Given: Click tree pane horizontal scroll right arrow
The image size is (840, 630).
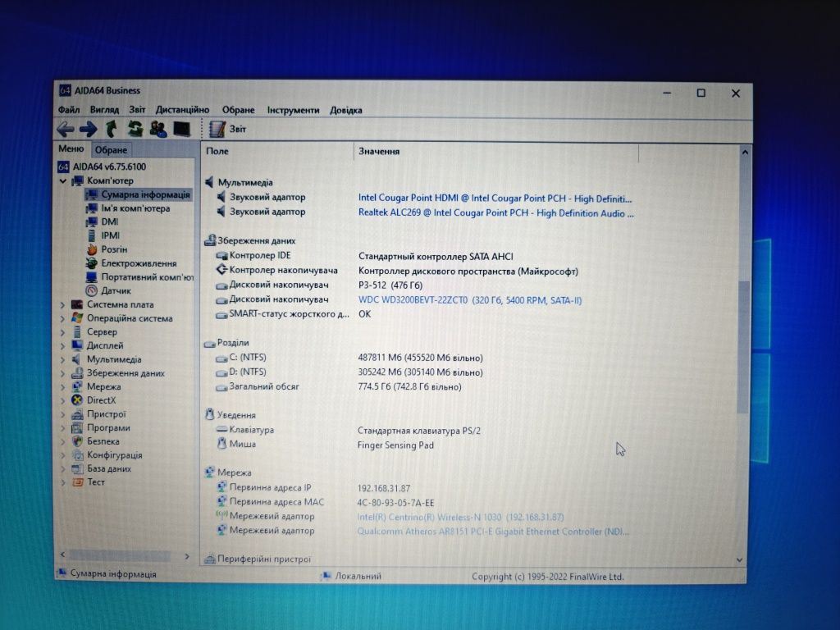Looking at the screenshot, I should [x=186, y=557].
